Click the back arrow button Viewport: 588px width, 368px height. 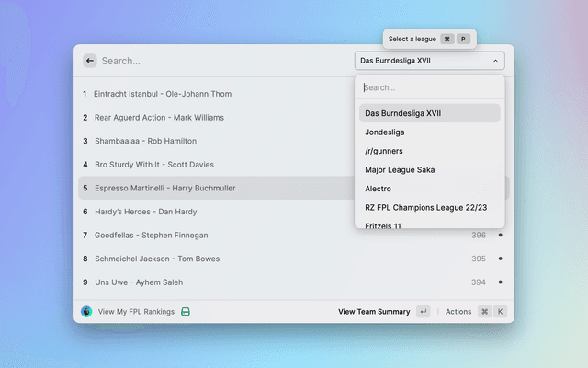[x=90, y=61]
